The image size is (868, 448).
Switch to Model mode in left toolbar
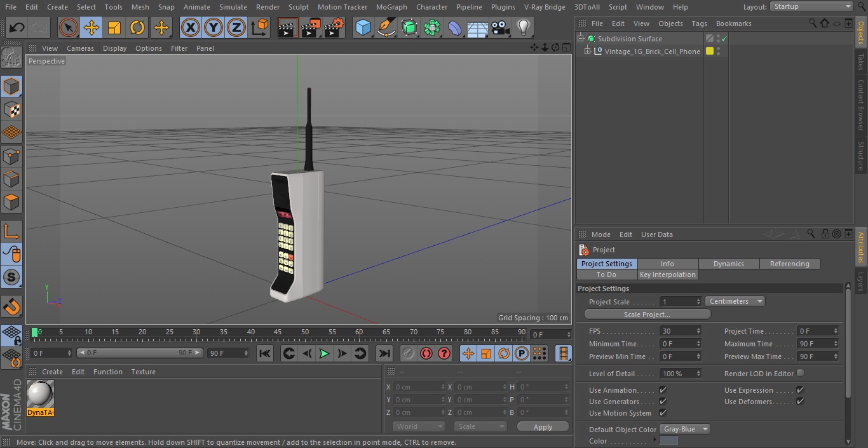(11, 86)
